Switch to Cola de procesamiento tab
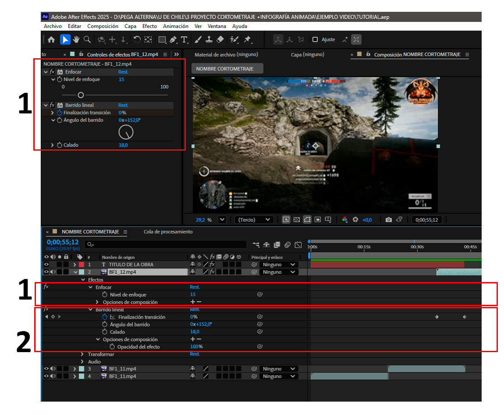 (168, 232)
